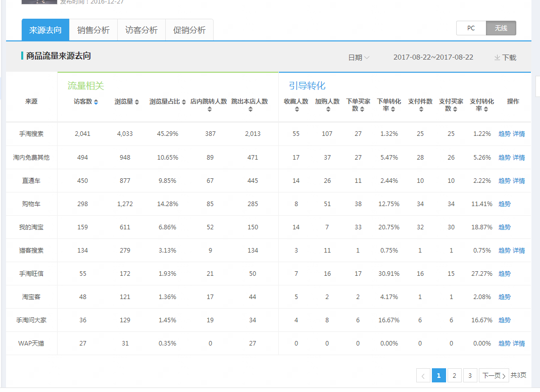Click the 共3页 page count text

tap(518, 375)
